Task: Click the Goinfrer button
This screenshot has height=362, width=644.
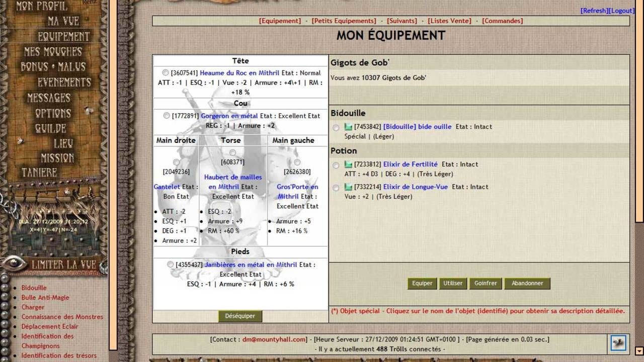Action: point(486,283)
